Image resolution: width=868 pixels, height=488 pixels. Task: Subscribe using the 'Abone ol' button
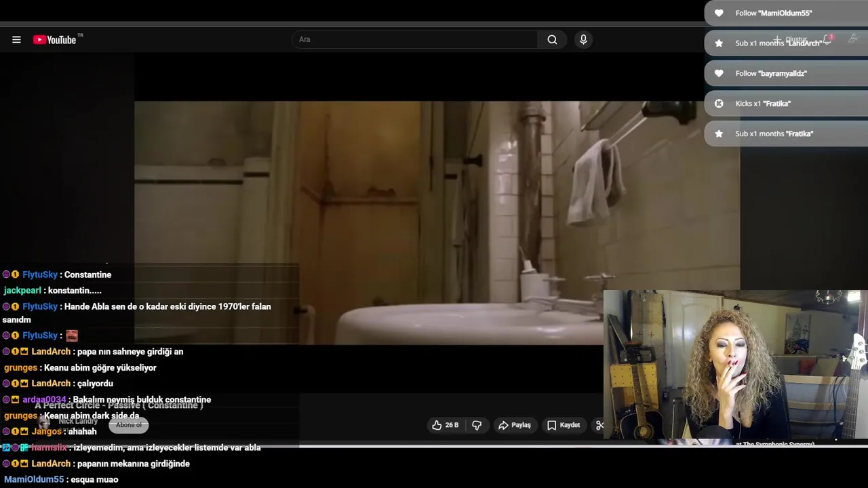click(128, 425)
